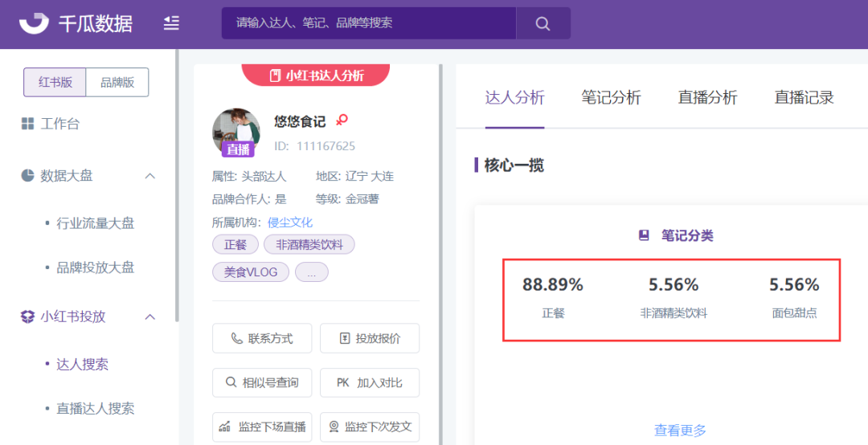868x445 pixels.
Task: Open the 笔记分析 tab
Action: [611, 97]
